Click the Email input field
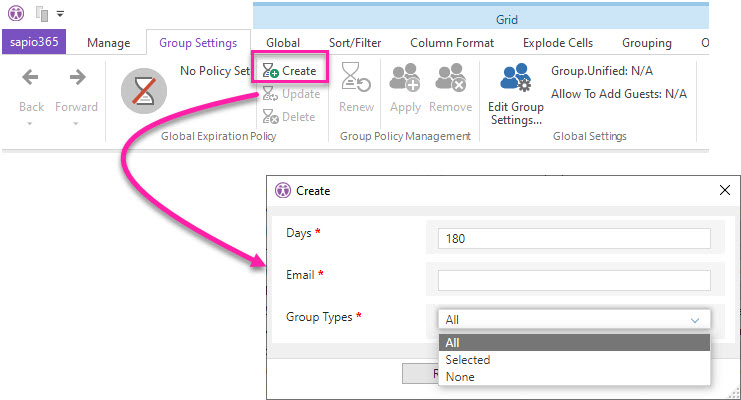Viewport: 741px width, 400px height. click(x=573, y=280)
